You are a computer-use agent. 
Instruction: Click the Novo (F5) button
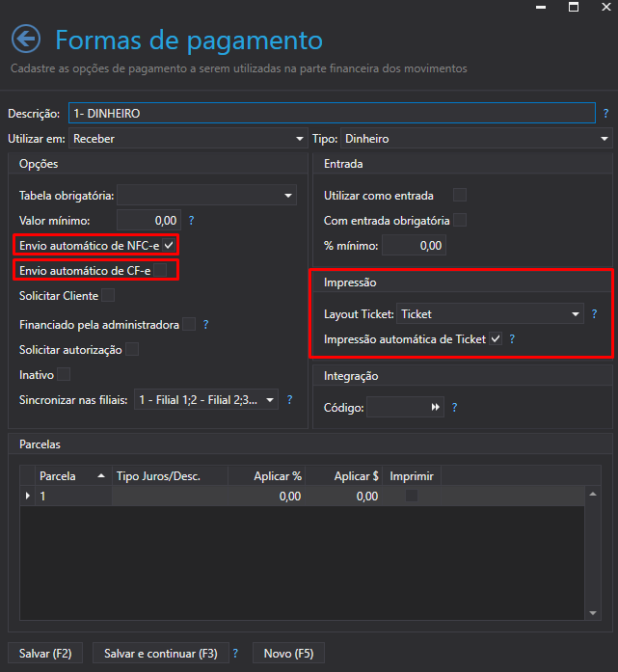(x=288, y=653)
